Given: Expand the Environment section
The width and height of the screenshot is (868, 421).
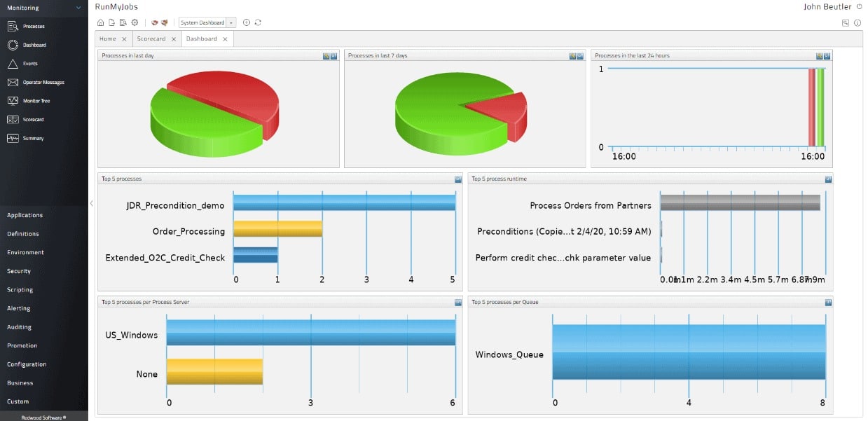Looking at the screenshot, I should pyautogui.click(x=25, y=253).
